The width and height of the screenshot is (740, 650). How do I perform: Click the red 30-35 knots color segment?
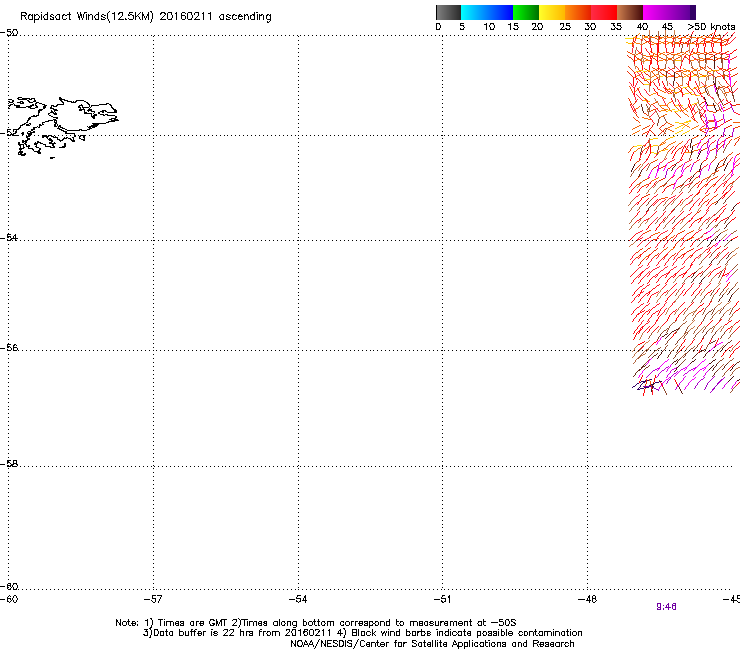tap(604, 12)
